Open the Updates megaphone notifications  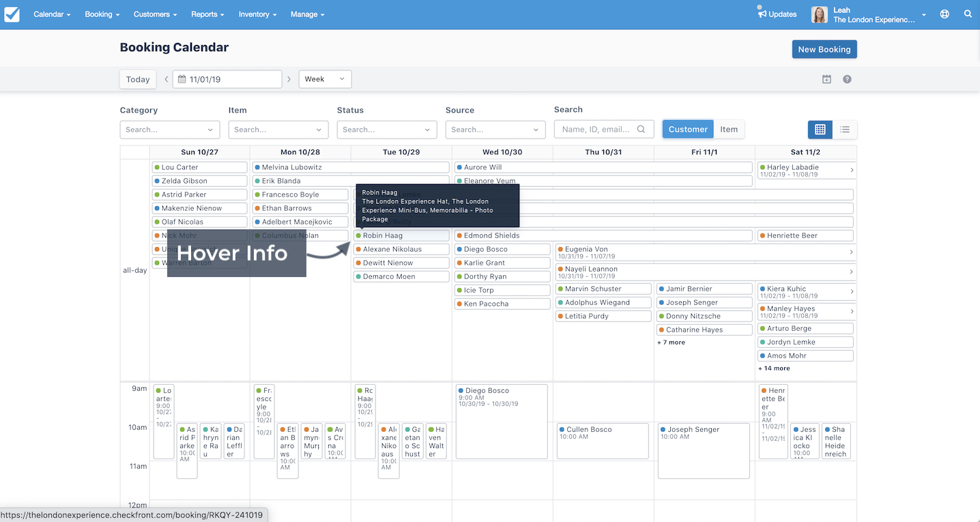[777, 14]
